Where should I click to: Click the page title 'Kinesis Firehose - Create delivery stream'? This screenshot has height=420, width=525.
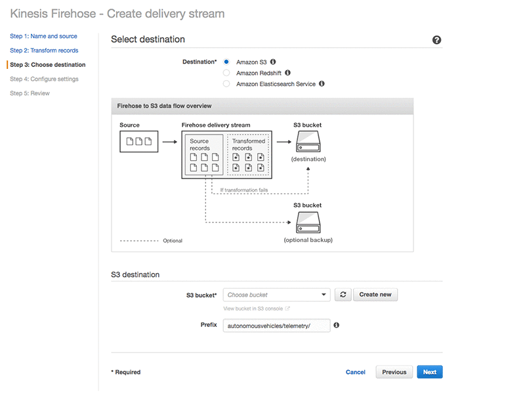coord(117,14)
